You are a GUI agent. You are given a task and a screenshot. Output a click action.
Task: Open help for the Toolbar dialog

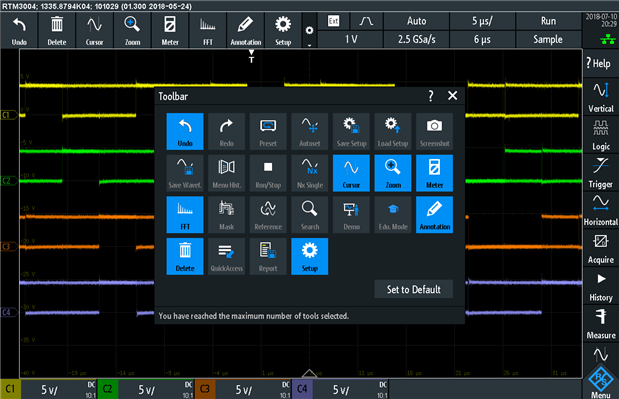[431, 96]
